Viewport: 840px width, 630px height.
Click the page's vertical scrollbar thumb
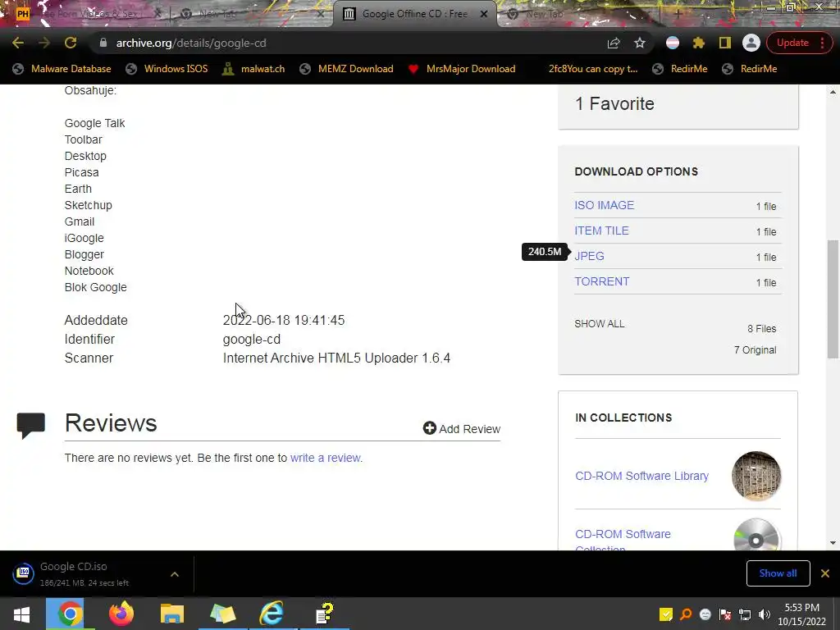833,299
